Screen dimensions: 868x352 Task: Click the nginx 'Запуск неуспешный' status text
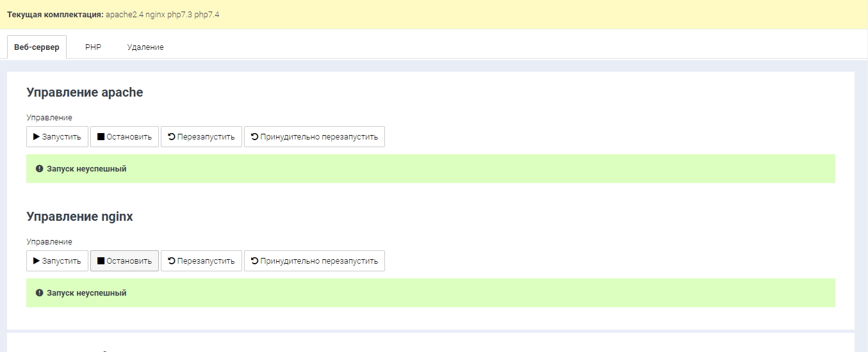[x=86, y=293]
